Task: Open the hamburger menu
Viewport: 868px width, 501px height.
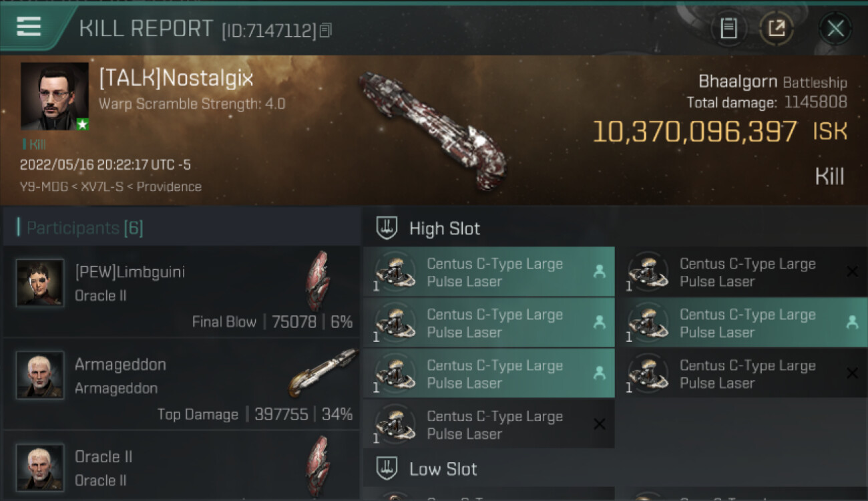Action: (29, 27)
